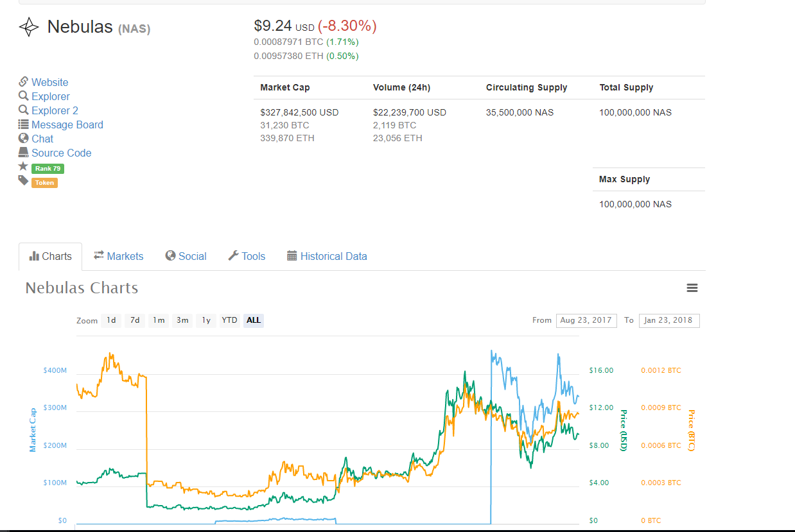The width and height of the screenshot is (795, 532).
Task: Set chart zoom to YTD
Action: (x=230, y=320)
